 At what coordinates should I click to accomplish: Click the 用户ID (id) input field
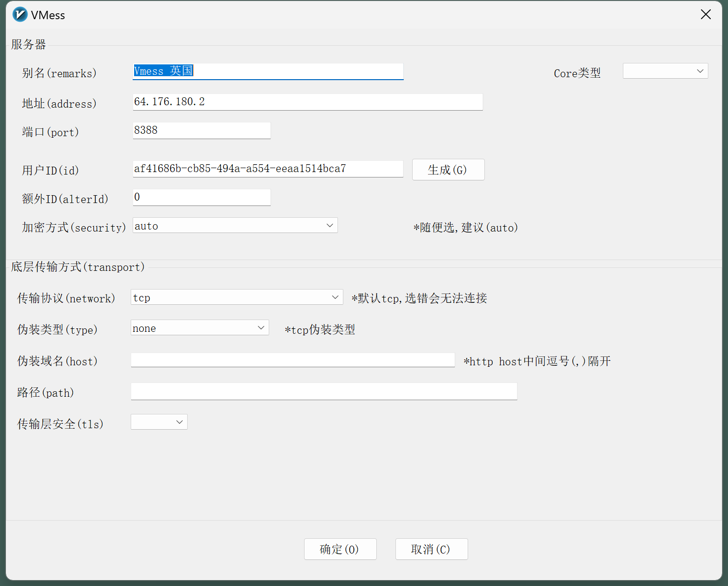pos(268,169)
